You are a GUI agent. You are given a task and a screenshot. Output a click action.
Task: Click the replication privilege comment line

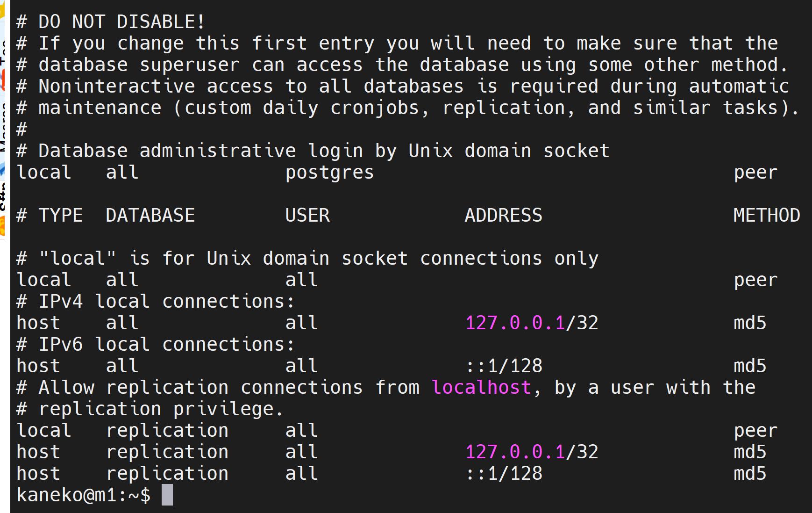150,409
